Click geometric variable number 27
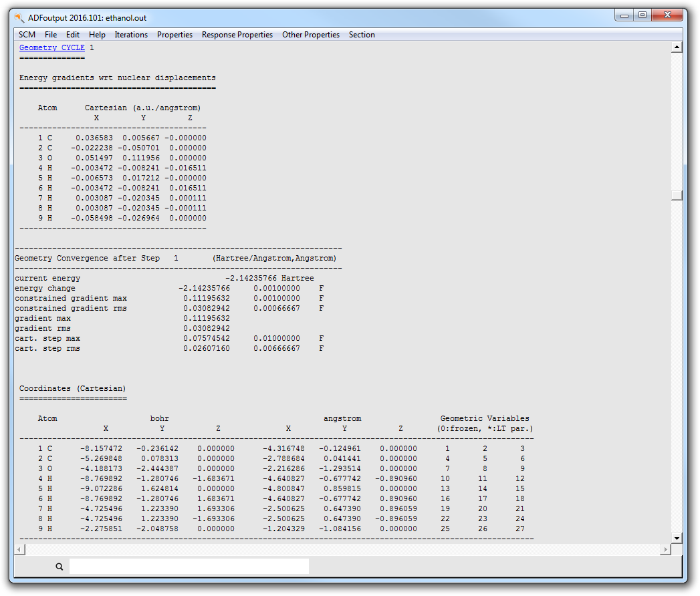The image size is (700, 596). click(520, 529)
